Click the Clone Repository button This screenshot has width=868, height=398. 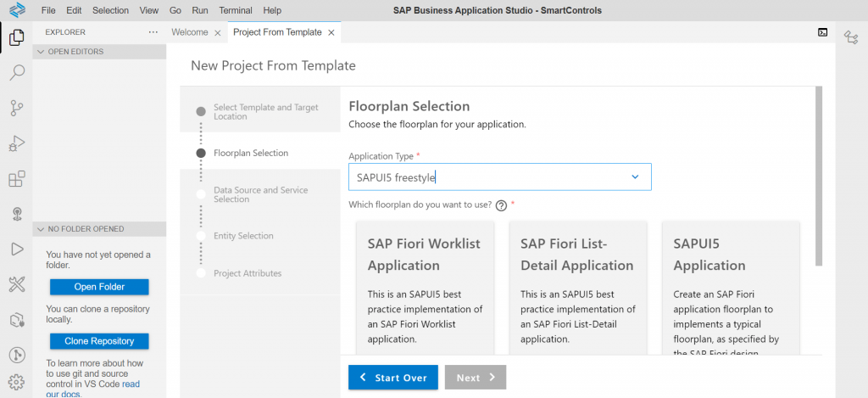point(100,341)
